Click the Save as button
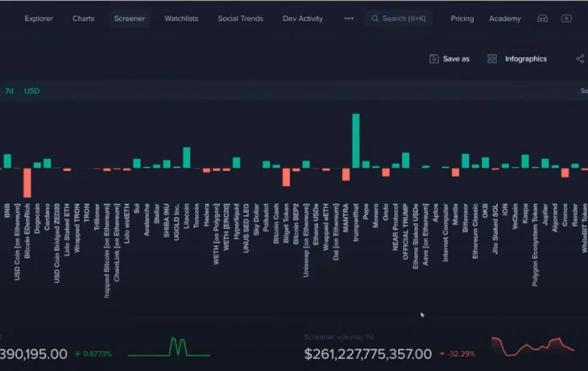Viewport: 588px width, 371px height. 449,59
